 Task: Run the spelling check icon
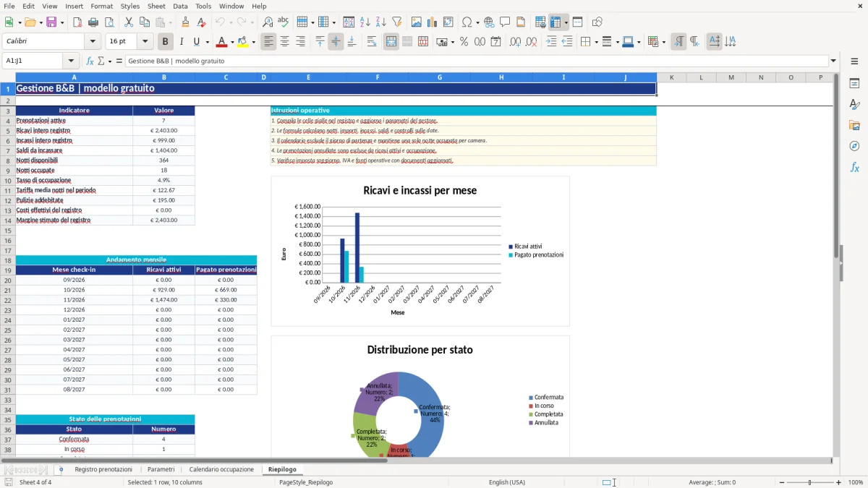pyautogui.click(x=284, y=22)
